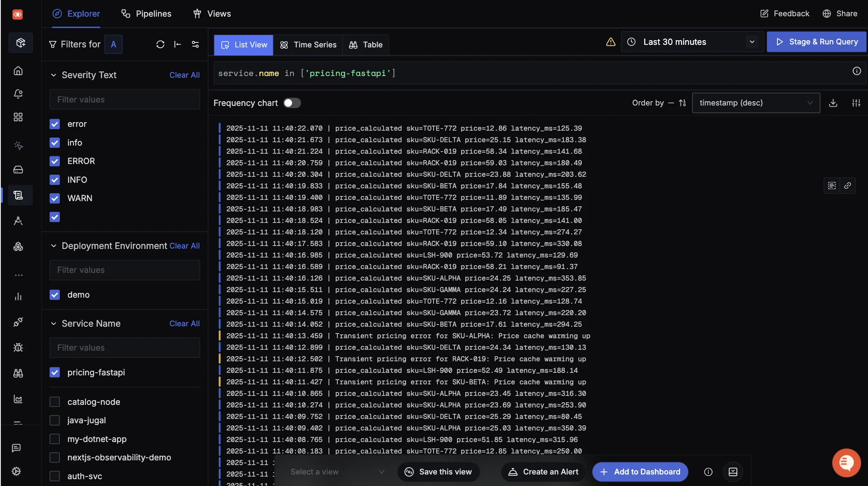Toggle the Frequency chart switch
Screen dimensions: 868x486
(x=292, y=103)
